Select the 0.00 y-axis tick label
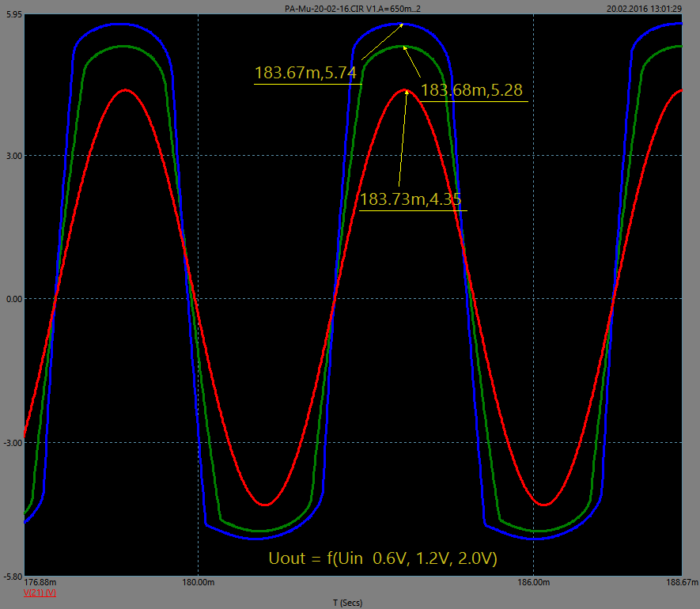 click(x=14, y=299)
